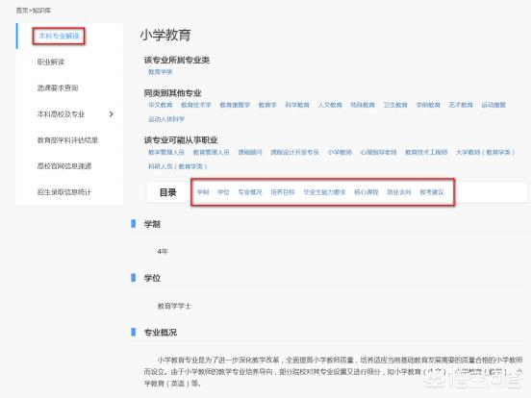Open the 教育技术学 major link
532x398 pixels.
tap(195, 105)
